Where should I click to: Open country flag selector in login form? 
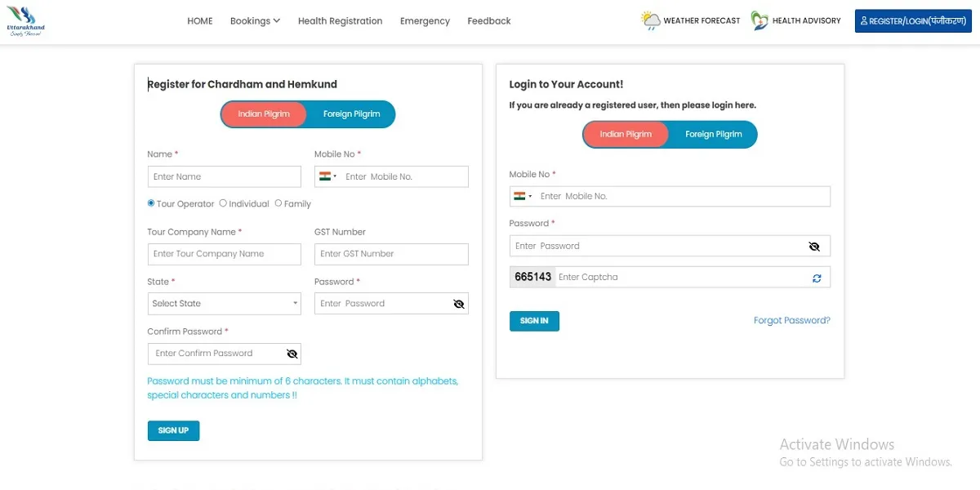click(523, 196)
